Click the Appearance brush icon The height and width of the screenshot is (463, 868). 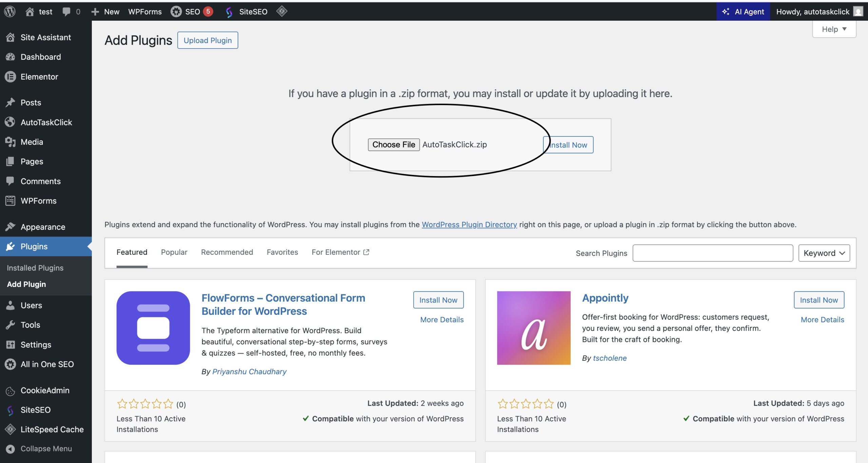[x=10, y=227]
